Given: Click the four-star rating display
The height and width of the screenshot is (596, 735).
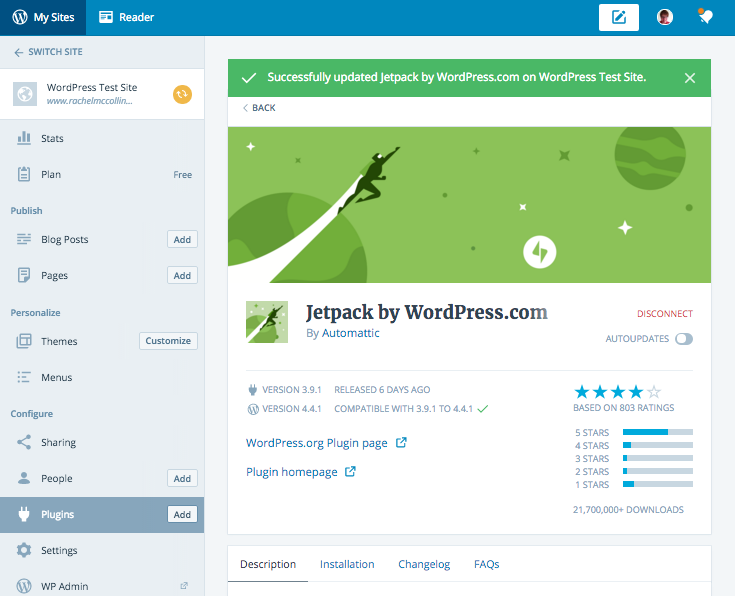Looking at the screenshot, I should [x=617, y=391].
